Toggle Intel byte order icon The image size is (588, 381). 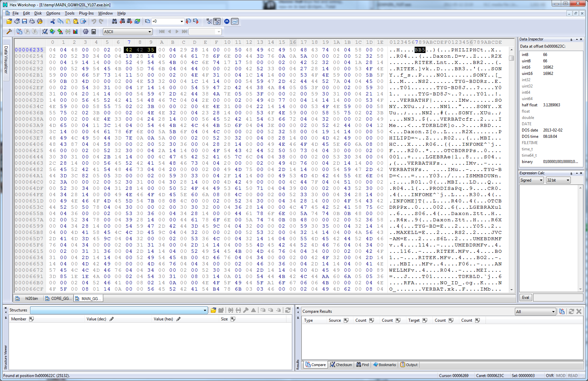point(235,21)
